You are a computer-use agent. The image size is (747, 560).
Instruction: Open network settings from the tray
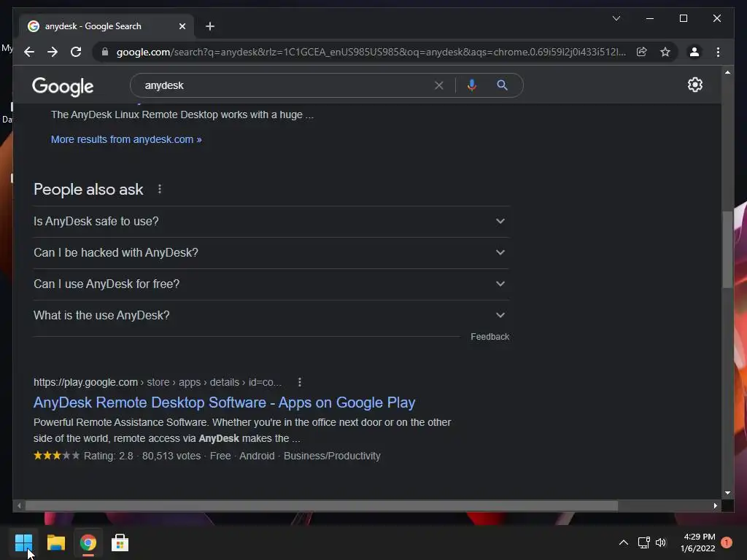point(643,542)
